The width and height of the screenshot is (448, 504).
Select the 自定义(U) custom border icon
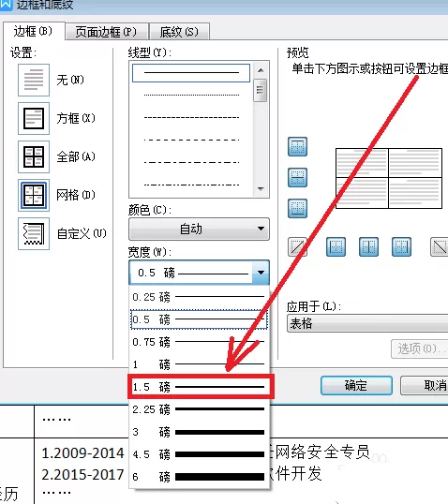point(34,233)
